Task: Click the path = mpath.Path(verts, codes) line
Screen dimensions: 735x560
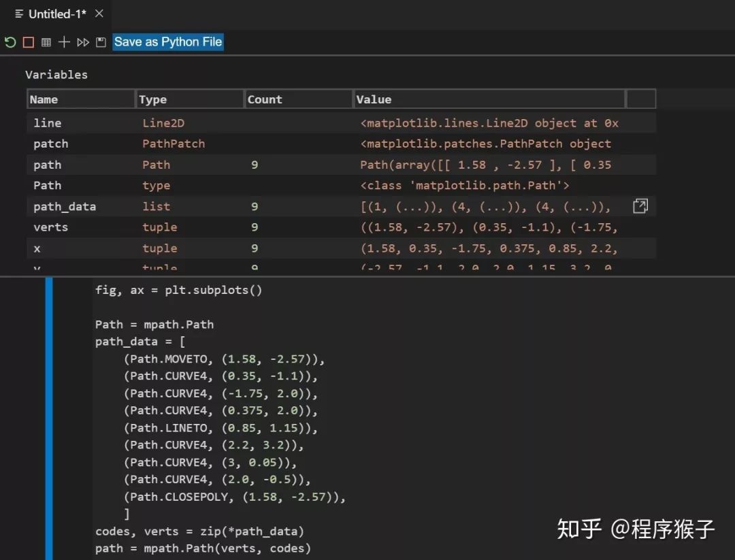Action: 203,548
